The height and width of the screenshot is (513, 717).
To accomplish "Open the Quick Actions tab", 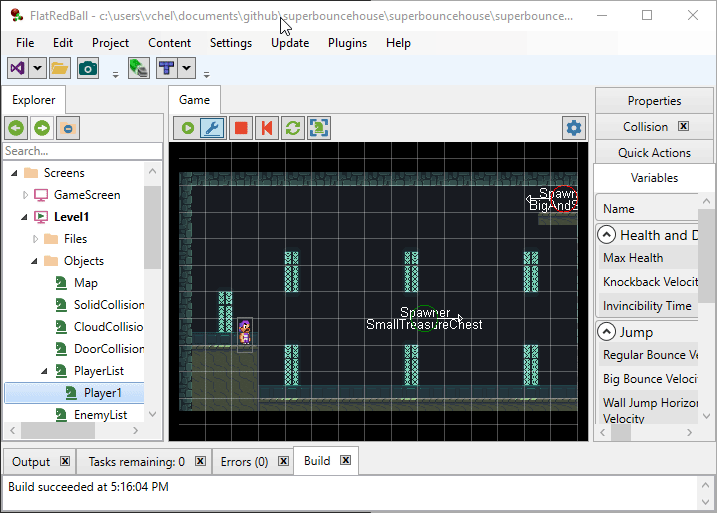I will click(x=654, y=153).
